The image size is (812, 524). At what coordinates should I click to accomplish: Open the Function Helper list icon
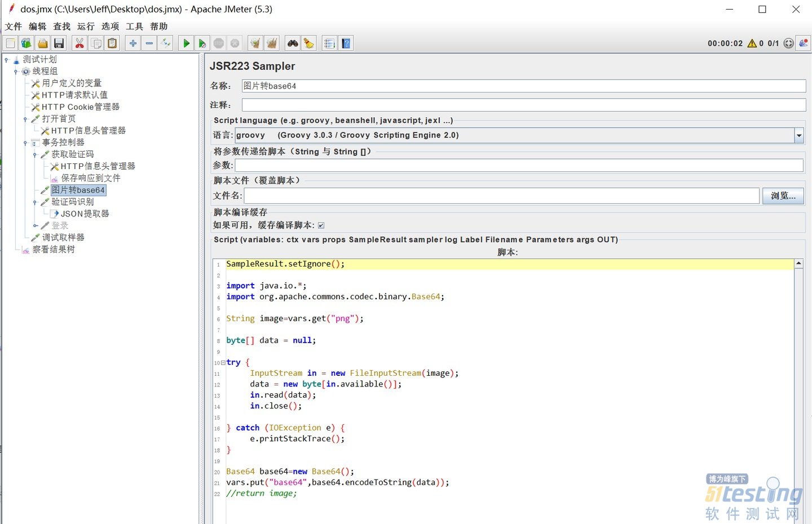click(330, 43)
